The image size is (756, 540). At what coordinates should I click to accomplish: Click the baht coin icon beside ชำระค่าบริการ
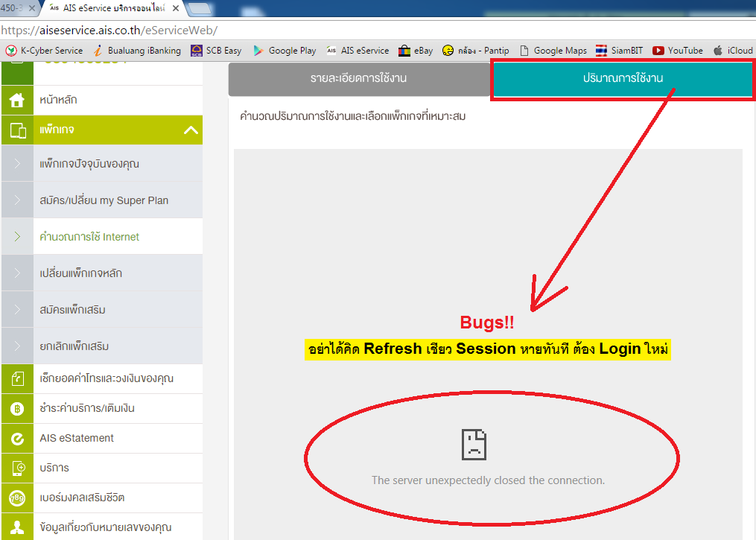click(17, 409)
